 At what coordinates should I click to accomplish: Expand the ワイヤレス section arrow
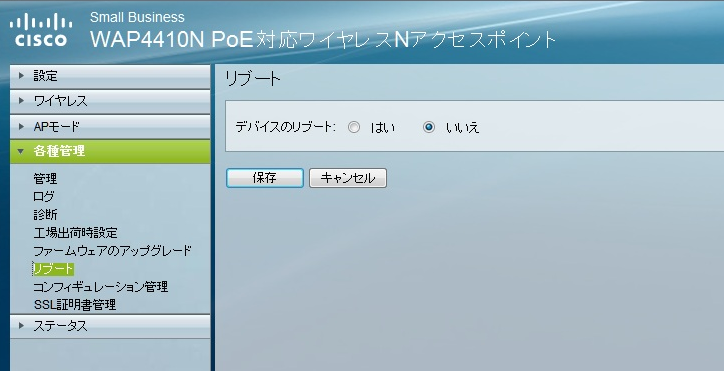pyautogui.click(x=21, y=101)
